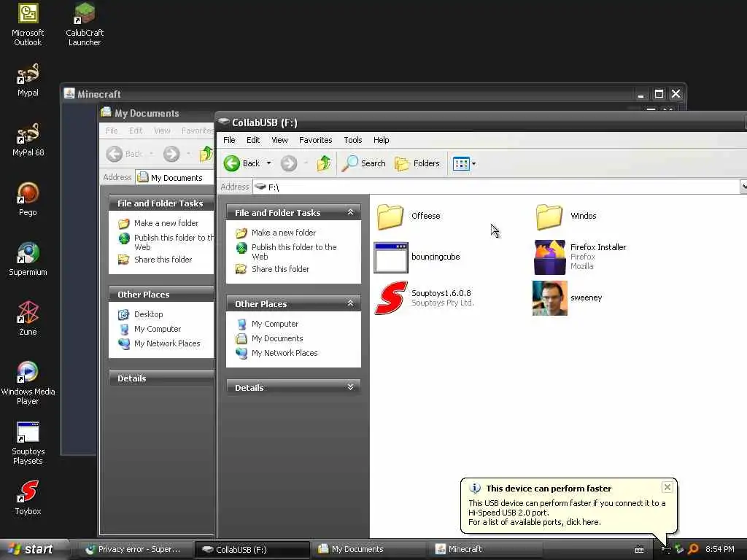747x560 pixels.
Task: Click the Details header in My Documents window
Action: 161,378
